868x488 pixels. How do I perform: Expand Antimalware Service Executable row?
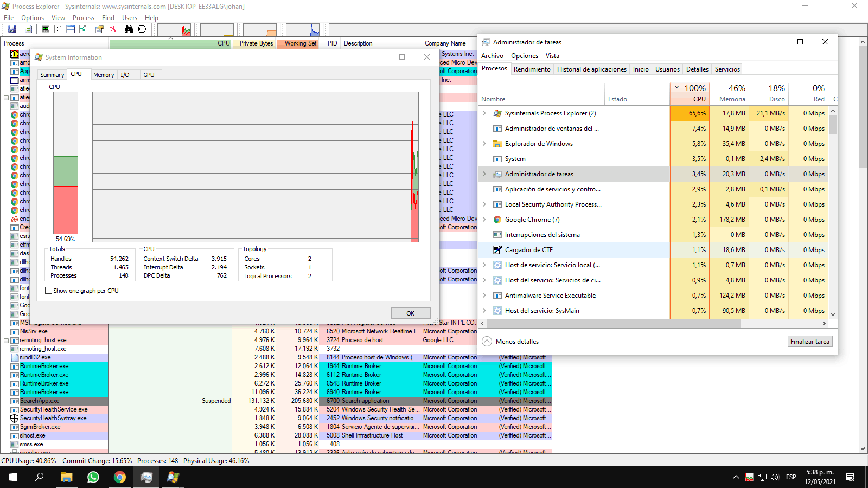[484, 296]
